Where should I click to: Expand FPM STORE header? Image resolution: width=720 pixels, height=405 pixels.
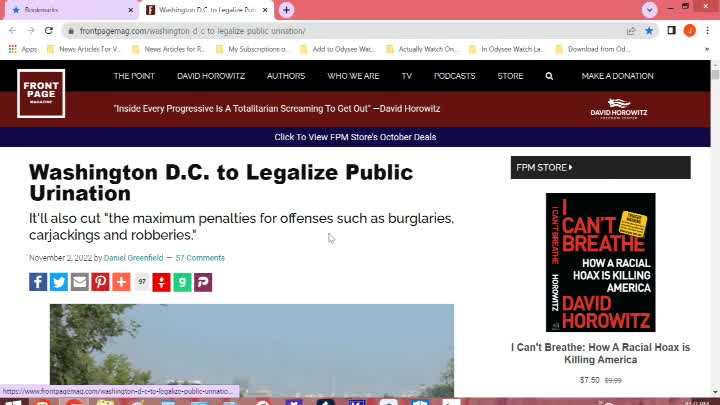coord(601,168)
